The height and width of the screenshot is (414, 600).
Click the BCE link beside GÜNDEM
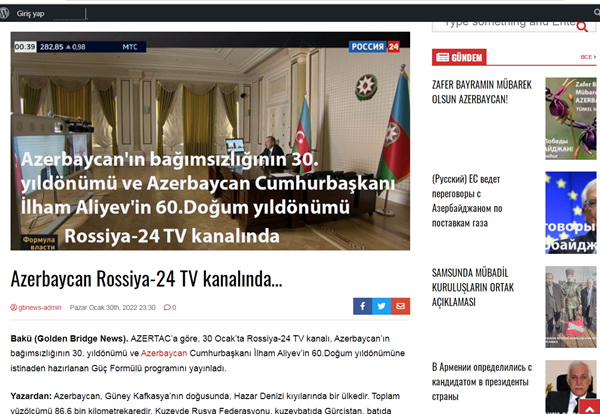tap(588, 57)
